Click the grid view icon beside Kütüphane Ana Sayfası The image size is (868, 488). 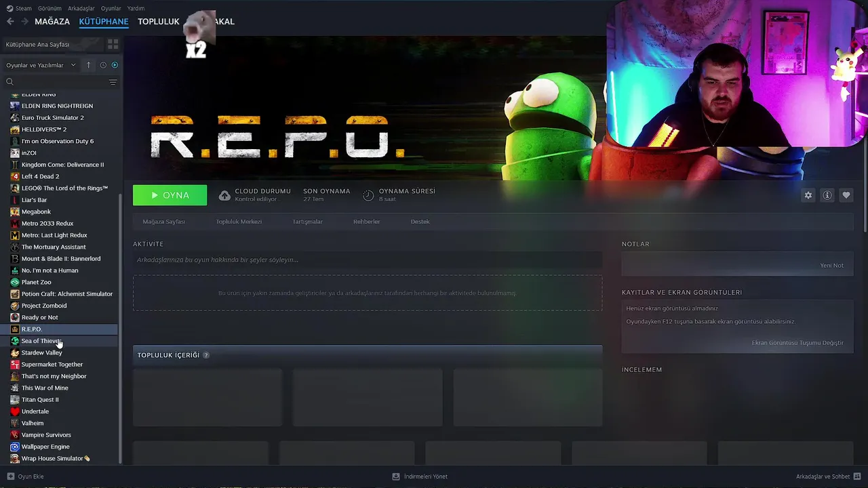tap(113, 44)
